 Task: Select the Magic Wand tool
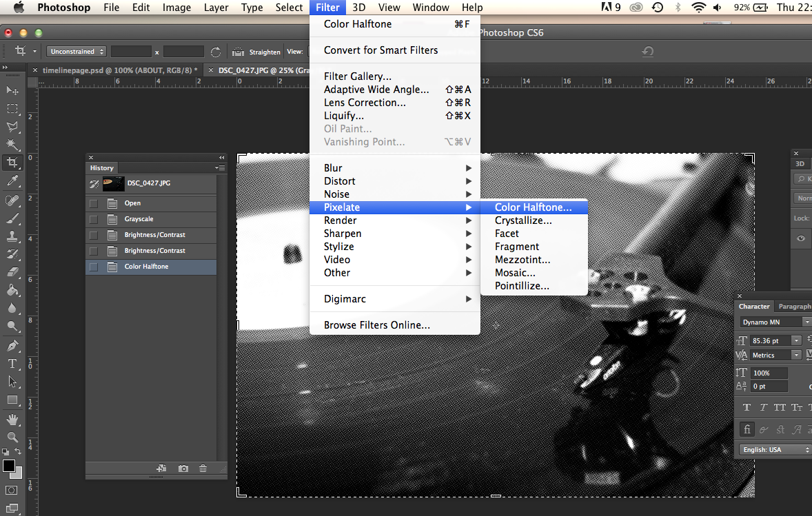(x=12, y=145)
